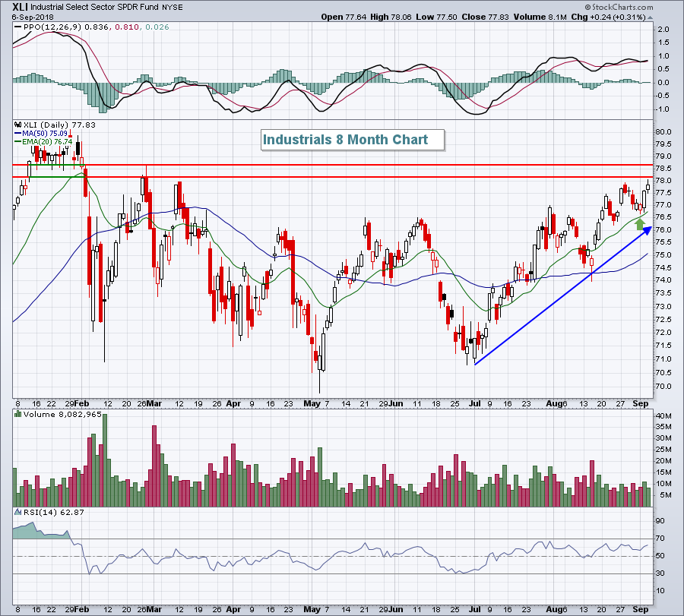
Task: Click the 6-Sep-2018 date label
Action: point(33,17)
